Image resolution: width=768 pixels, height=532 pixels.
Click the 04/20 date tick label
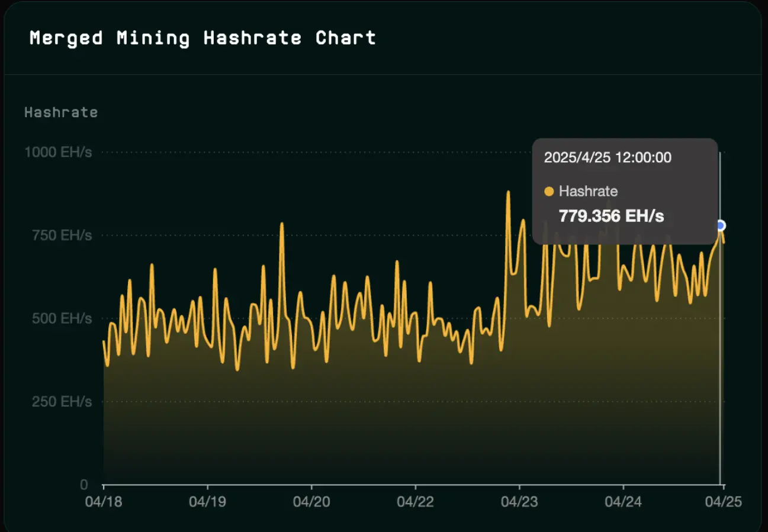[311, 502]
